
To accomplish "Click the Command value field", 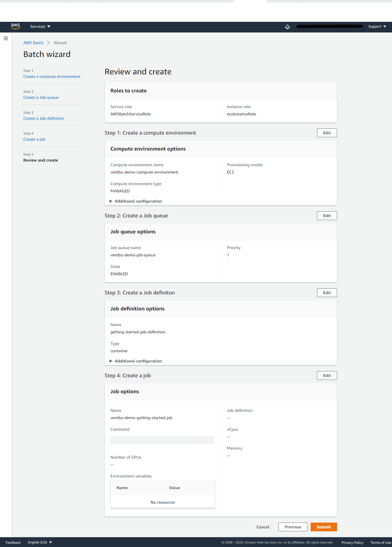I will pyautogui.click(x=163, y=440).
